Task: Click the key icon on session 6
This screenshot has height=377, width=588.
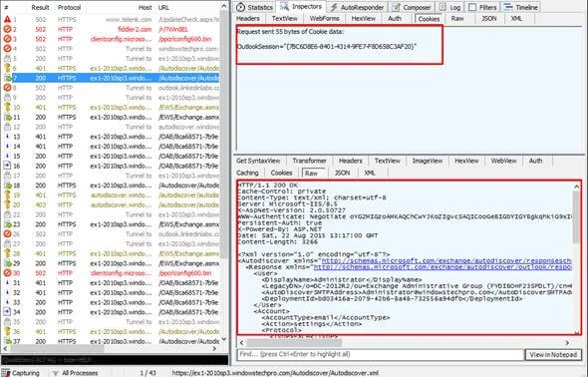Action: click(7, 68)
